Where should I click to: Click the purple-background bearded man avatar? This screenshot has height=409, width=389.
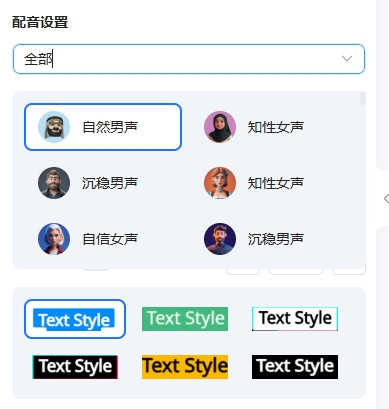coord(220,239)
